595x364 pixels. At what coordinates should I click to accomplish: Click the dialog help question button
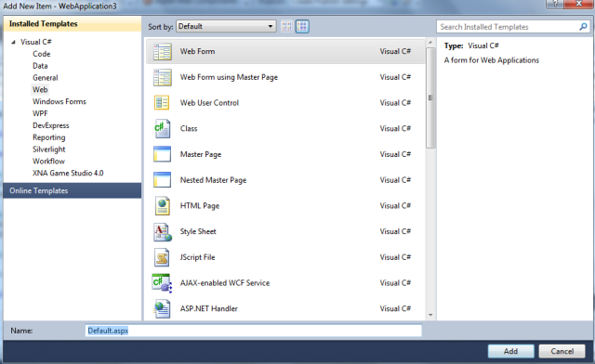coord(555,4)
